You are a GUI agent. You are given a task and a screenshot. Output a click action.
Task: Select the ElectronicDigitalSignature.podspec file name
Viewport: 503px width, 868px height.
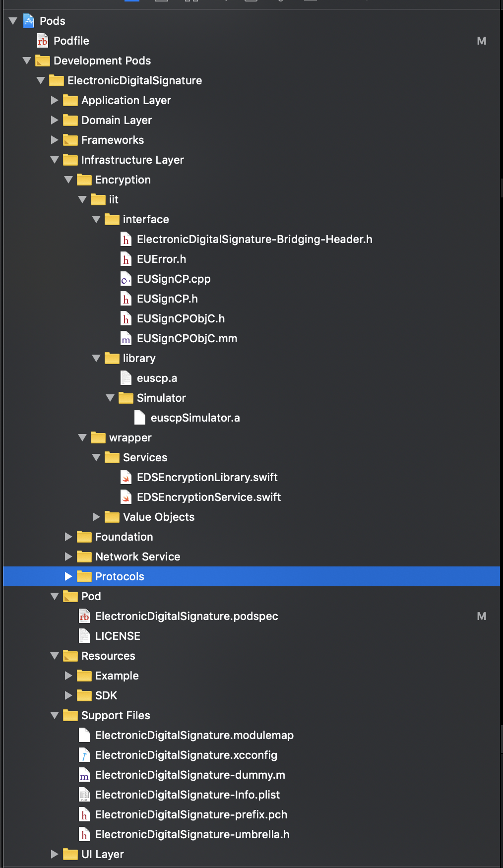[187, 616]
